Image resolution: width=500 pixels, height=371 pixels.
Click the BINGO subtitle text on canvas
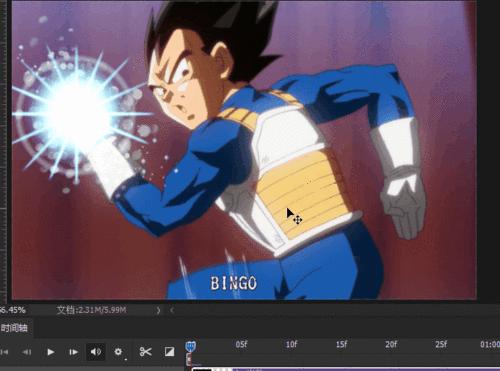[x=234, y=283]
